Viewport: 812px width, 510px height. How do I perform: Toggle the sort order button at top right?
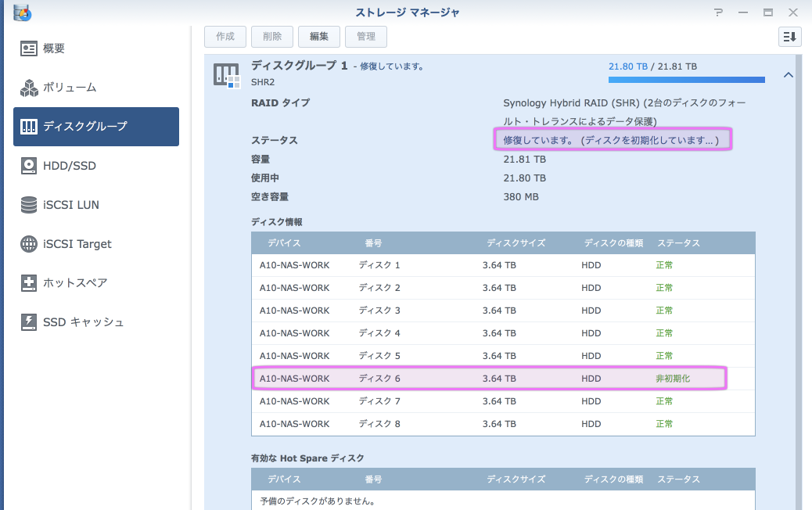[x=789, y=36]
